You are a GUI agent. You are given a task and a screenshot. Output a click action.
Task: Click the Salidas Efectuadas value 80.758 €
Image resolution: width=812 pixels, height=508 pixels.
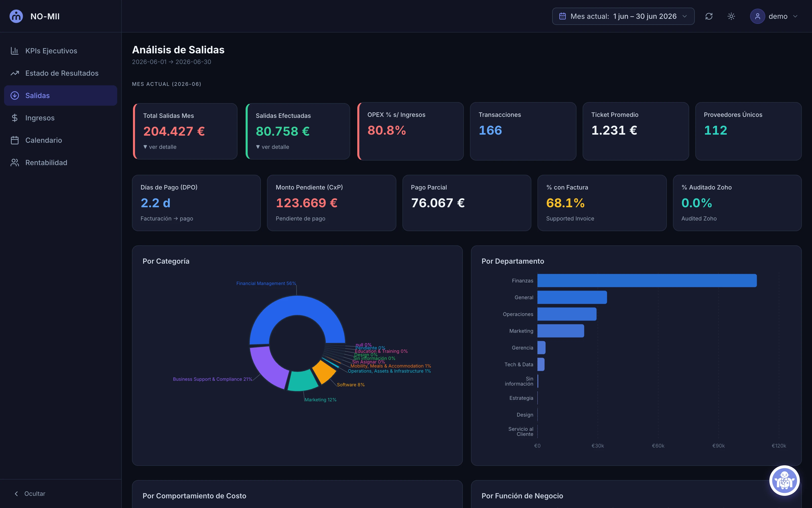[282, 131]
